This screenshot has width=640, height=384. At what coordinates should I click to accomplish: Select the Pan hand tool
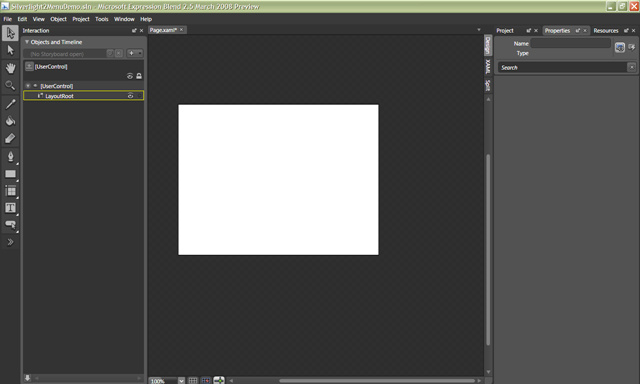click(10, 68)
